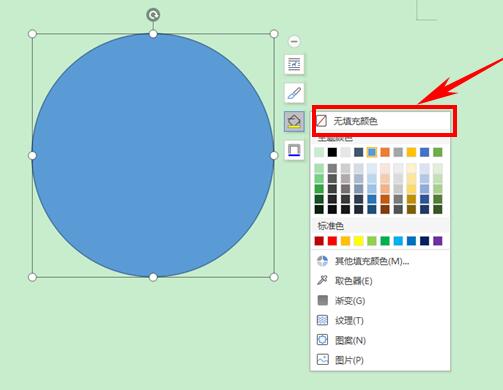The height and width of the screenshot is (390, 503).
Task: Pick the gold theme color swatch
Action: coord(411,152)
